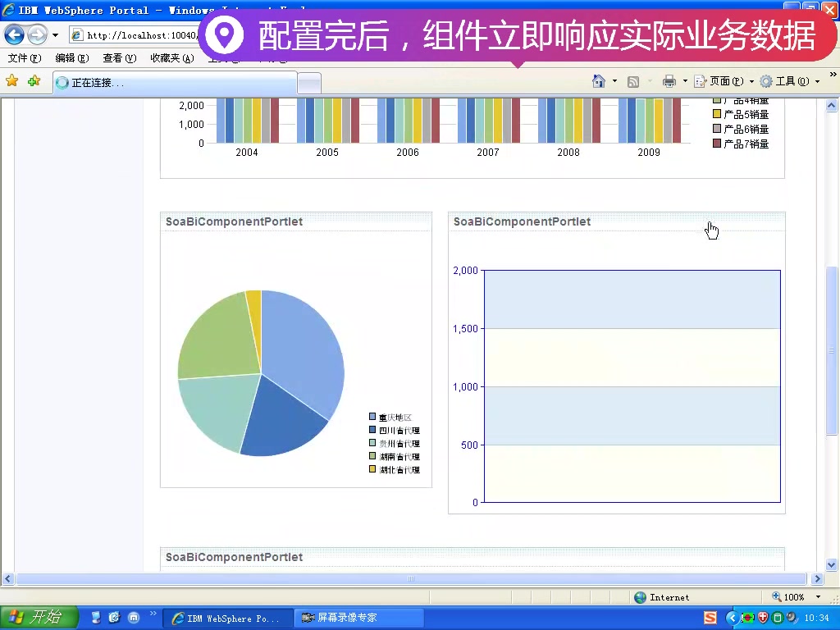Expand the zoom level dropdown
Screen dimensions: 840x630
[x=818, y=596]
